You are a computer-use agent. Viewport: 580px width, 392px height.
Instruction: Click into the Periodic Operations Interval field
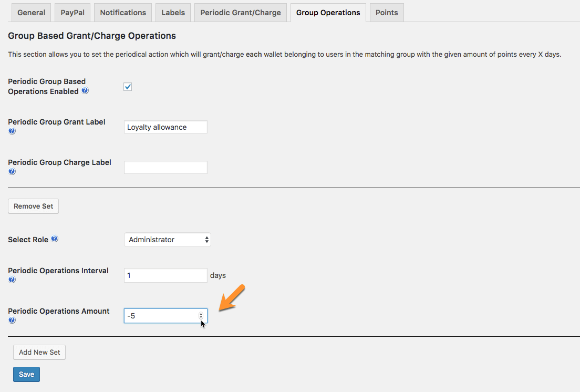[165, 275]
